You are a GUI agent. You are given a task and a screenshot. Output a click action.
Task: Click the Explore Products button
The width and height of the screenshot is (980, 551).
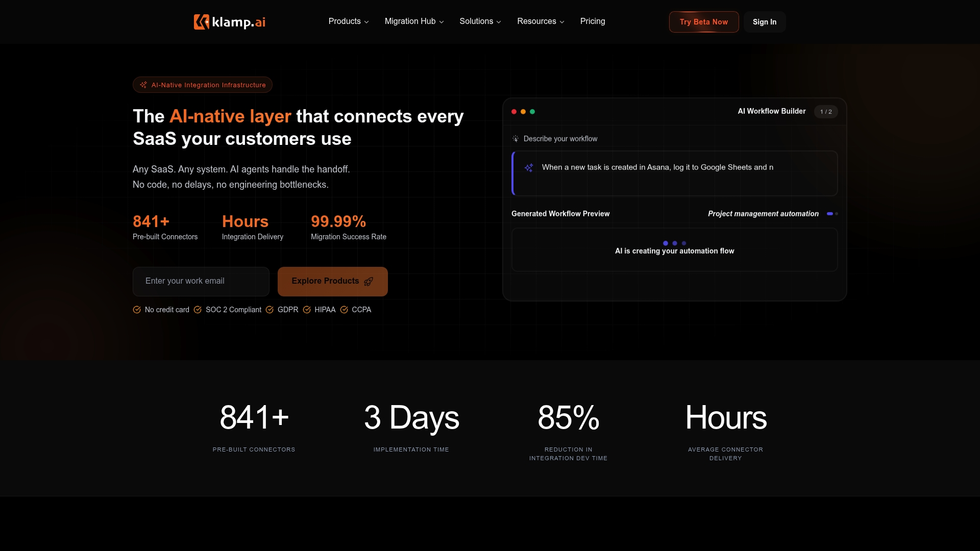[x=333, y=282]
